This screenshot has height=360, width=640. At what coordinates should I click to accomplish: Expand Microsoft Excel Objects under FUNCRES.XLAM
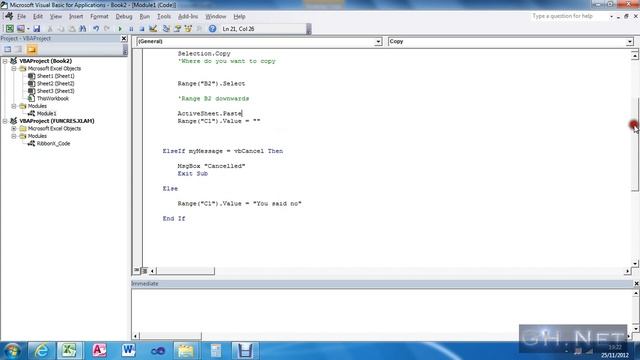click(13, 129)
